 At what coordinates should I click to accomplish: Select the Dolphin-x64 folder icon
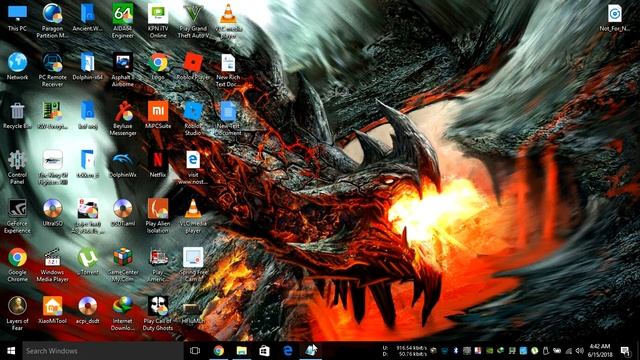tap(87, 66)
